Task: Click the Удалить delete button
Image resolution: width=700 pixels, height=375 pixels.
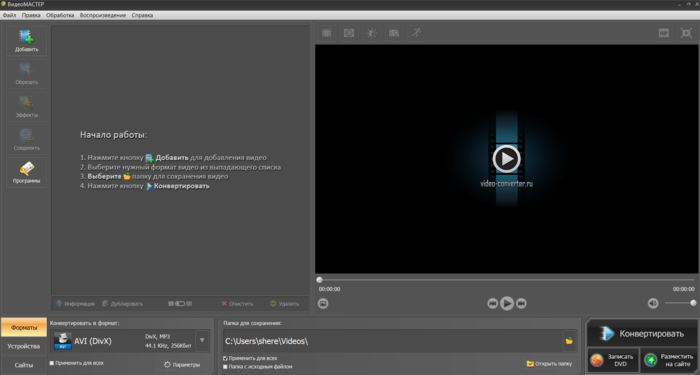Action: tap(284, 304)
